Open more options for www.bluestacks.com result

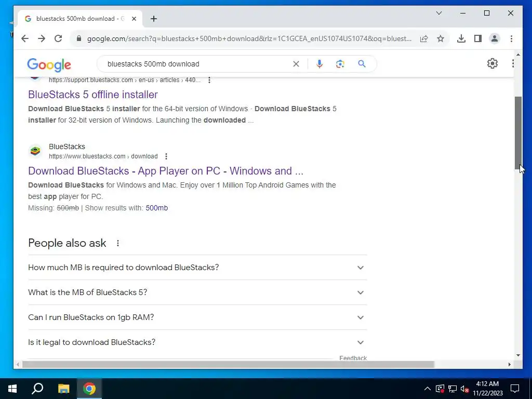(x=166, y=156)
